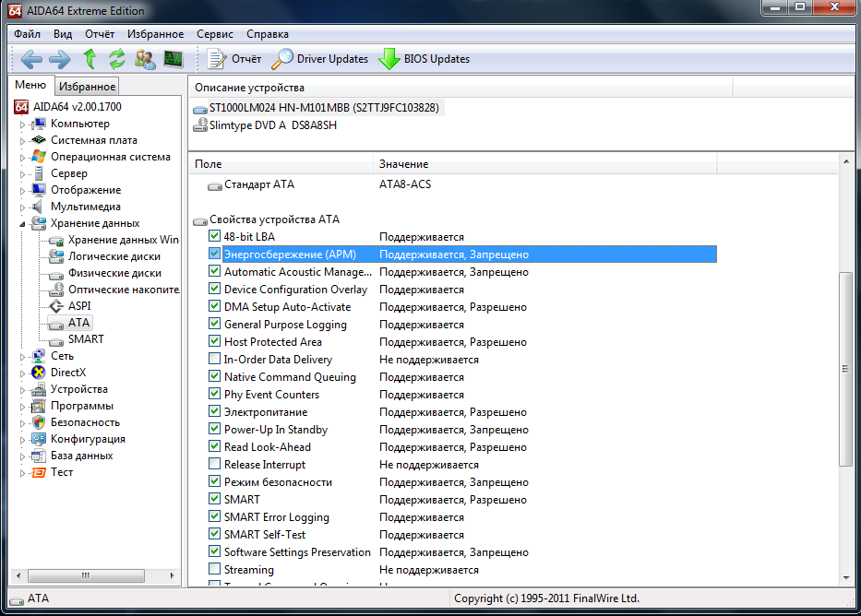Select ASPI in the tree
This screenshot has width=861, height=616.
tap(79, 306)
